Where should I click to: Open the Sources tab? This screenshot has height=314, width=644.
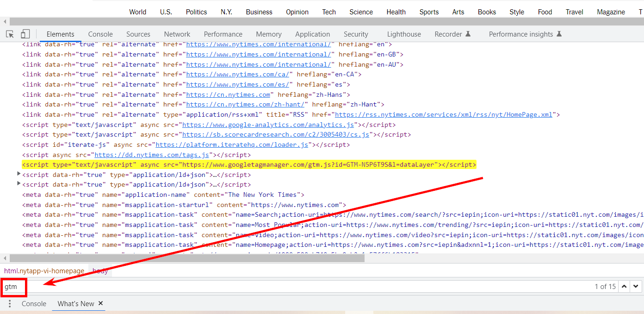click(x=138, y=34)
